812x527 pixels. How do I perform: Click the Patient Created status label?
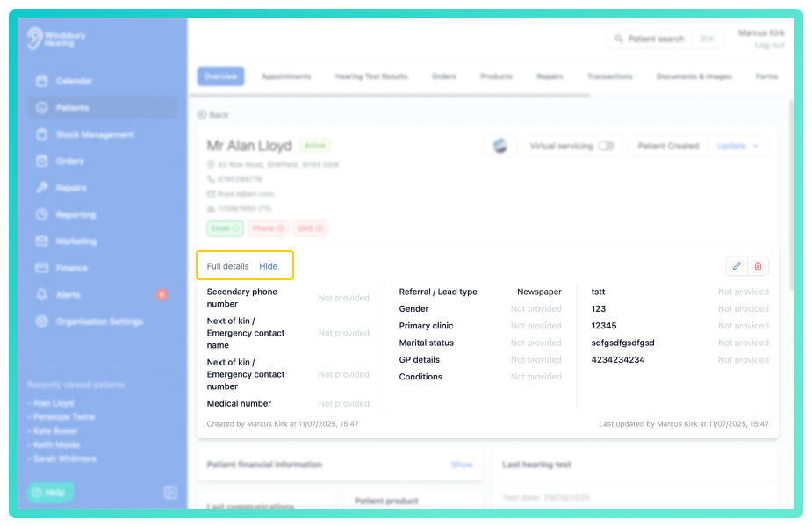click(x=668, y=146)
